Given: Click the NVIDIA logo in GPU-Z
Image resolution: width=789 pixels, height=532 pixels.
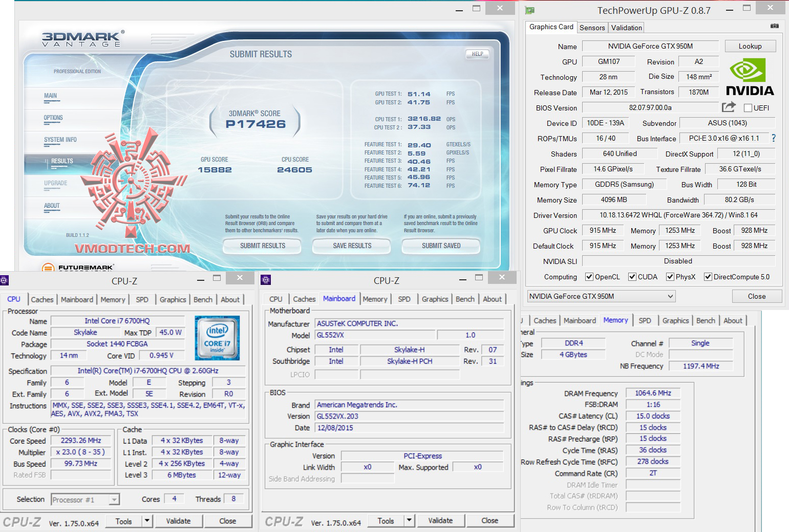Looking at the screenshot, I should (750, 77).
